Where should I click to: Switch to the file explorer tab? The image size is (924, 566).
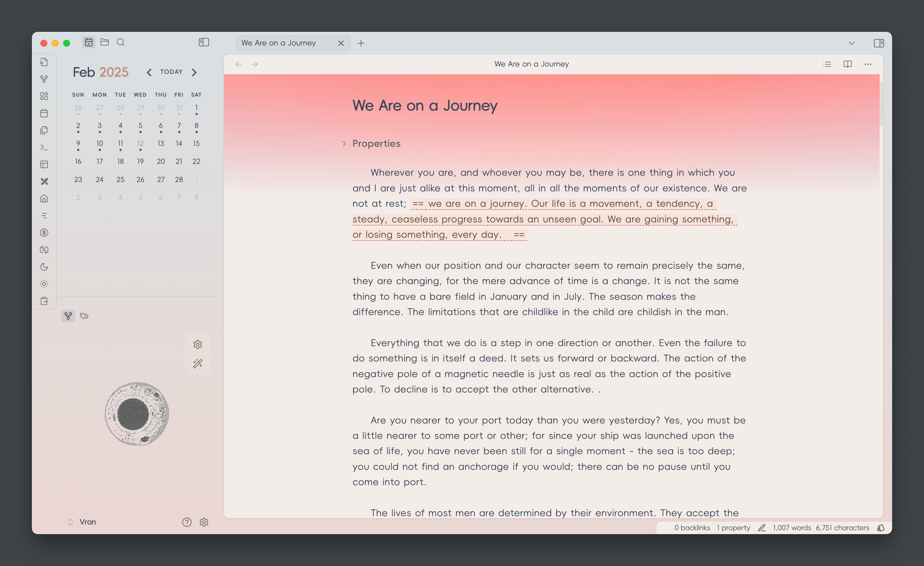[105, 42]
